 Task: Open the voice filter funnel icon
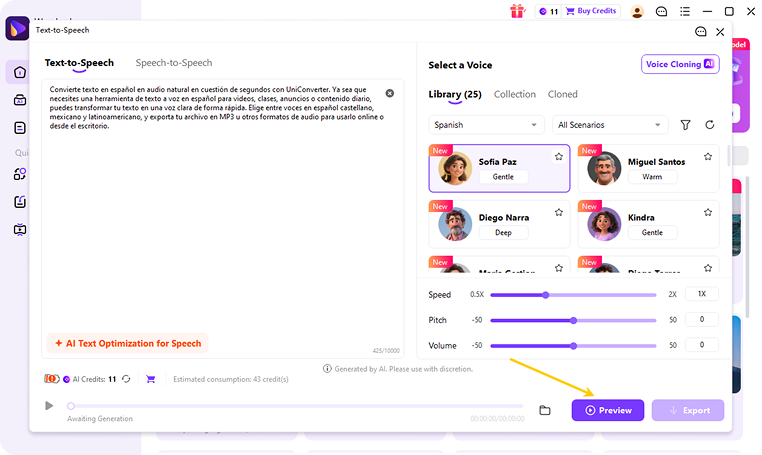(x=685, y=125)
